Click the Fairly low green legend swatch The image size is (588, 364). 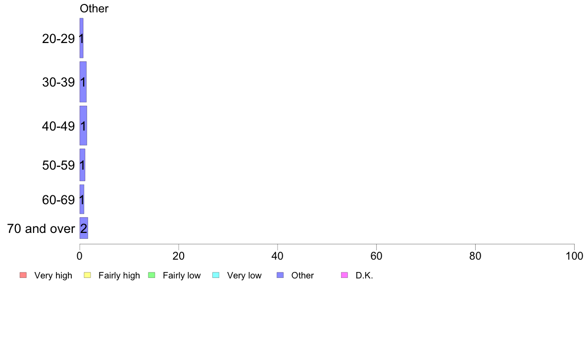coord(151,275)
